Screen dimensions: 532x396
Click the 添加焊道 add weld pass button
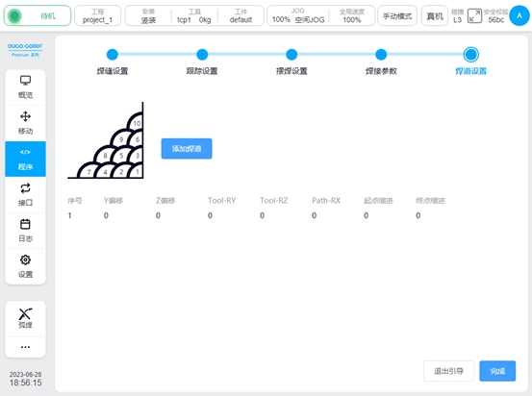pos(187,148)
